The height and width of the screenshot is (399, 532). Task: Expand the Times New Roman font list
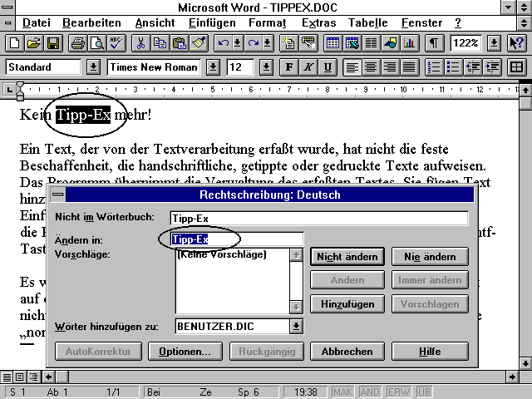[x=213, y=67]
